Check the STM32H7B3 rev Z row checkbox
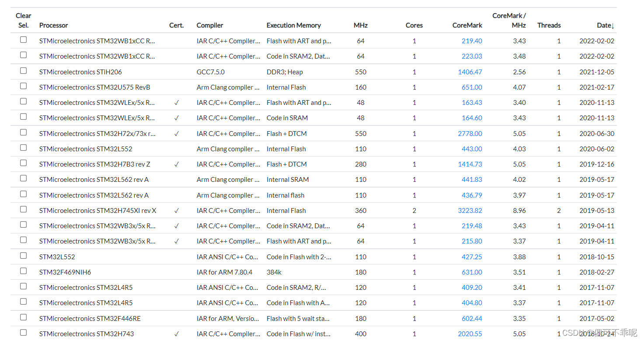 click(24, 163)
